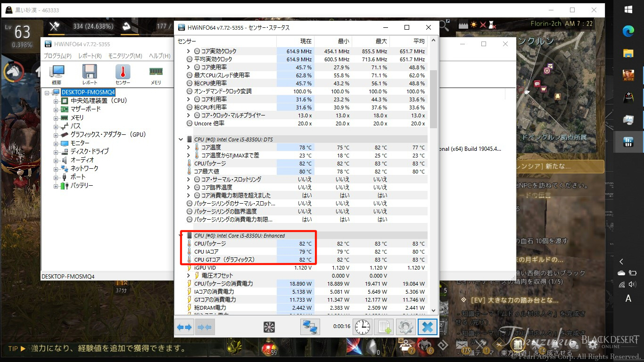Click the scrollbar down arrow in sensor window

pyautogui.click(x=434, y=311)
